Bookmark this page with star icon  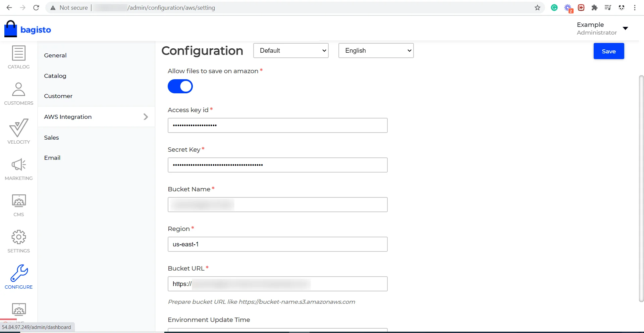(537, 7)
